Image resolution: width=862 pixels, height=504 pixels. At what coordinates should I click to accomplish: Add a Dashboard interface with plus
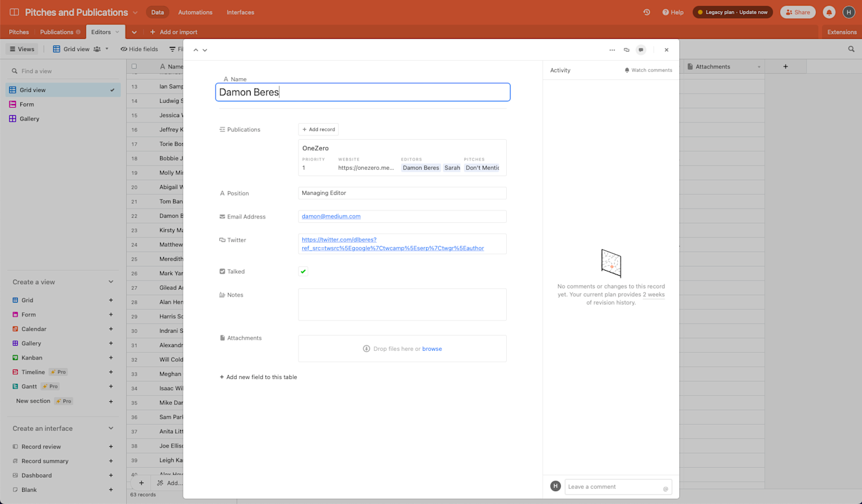point(111,476)
